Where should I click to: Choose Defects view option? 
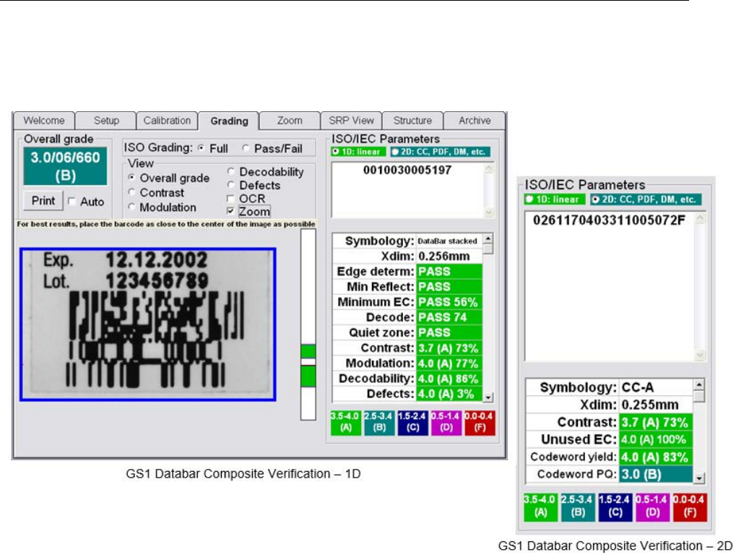pyautogui.click(x=230, y=184)
